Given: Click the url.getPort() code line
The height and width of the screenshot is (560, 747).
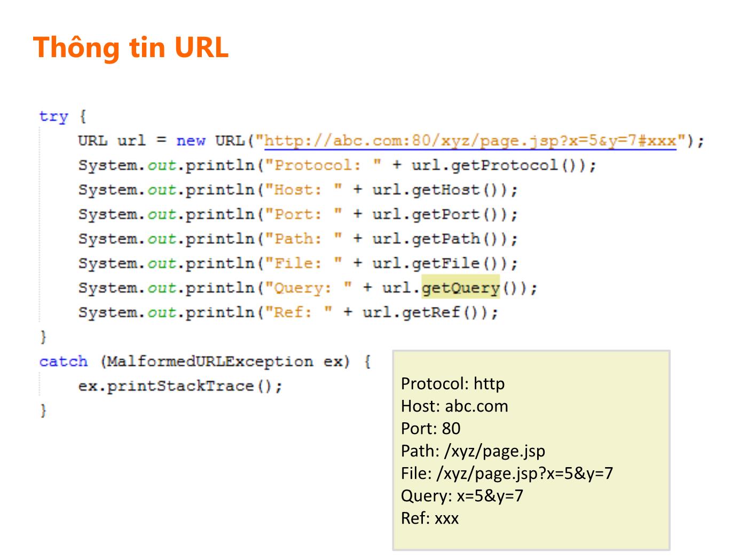Looking at the screenshot, I should click(298, 215).
